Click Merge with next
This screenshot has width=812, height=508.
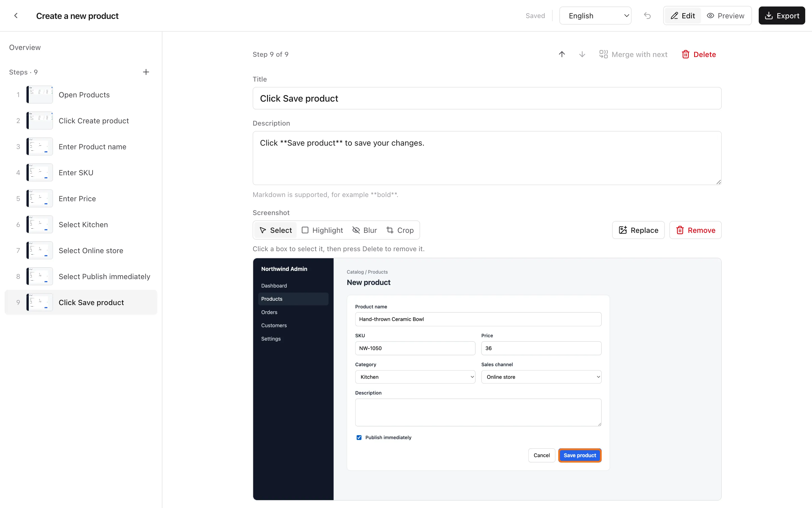pos(633,54)
